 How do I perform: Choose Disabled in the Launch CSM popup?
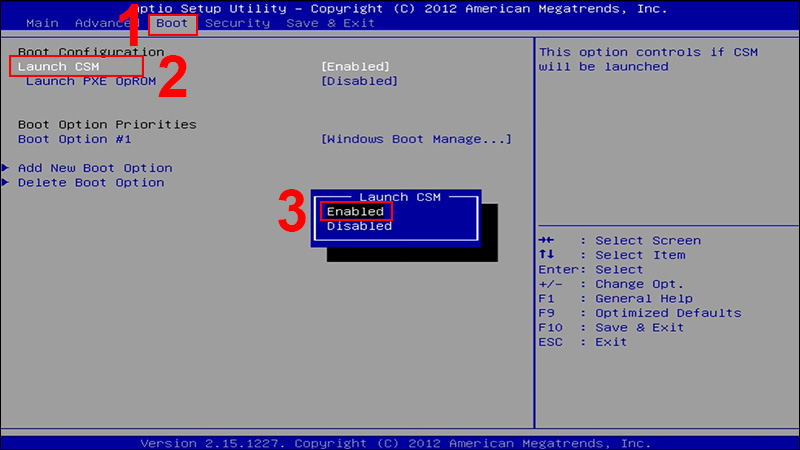click(359, 226)
